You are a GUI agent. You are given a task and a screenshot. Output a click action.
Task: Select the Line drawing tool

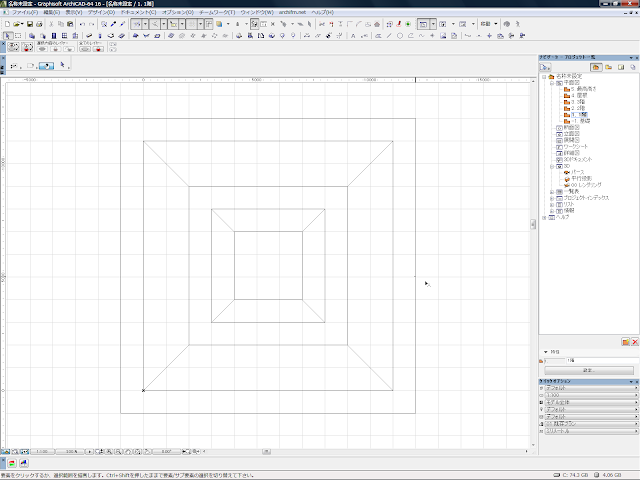tap(389, 36)
